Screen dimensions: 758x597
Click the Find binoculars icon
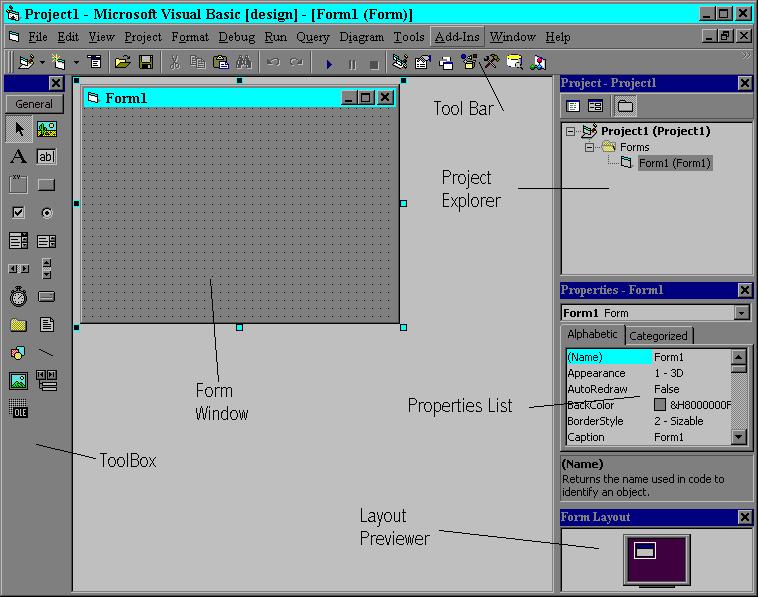[244, 62]
